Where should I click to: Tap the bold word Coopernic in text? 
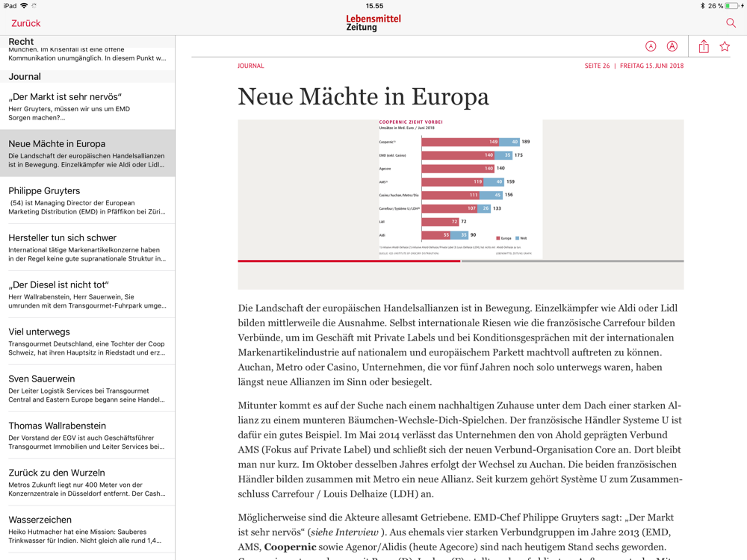coord(290,547)
